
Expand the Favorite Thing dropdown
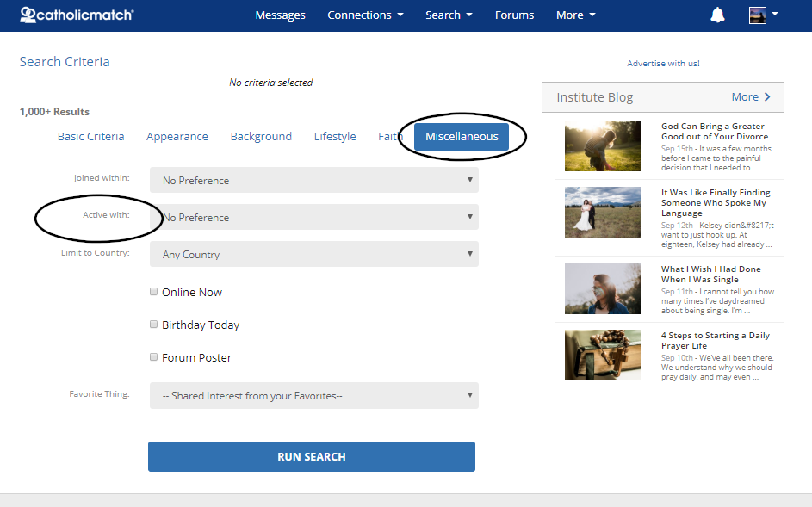point(313,396)
